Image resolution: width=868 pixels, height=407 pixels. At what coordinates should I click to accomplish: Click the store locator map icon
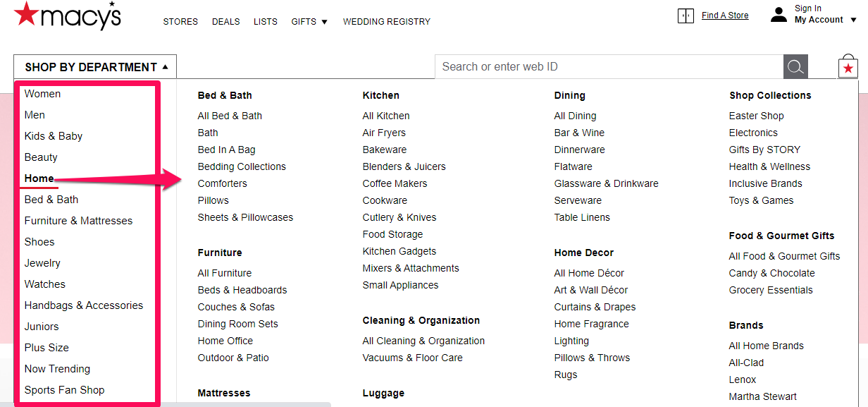pos(686,16)
